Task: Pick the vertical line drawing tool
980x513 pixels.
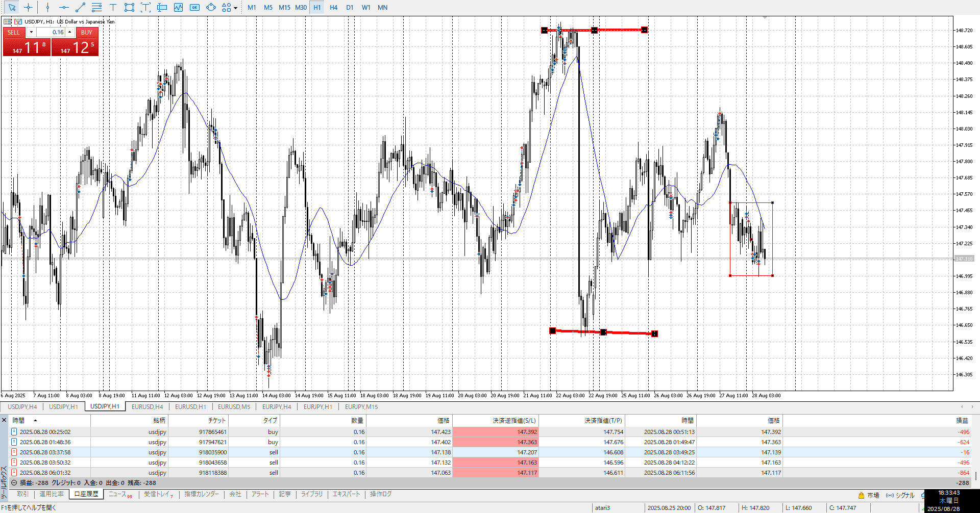Action: [x=47, y=8]
